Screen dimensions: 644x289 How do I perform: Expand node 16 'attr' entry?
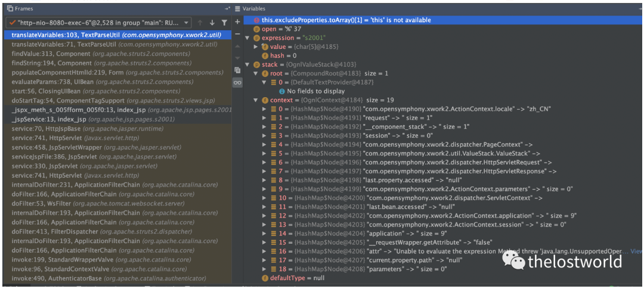[264, 251]
